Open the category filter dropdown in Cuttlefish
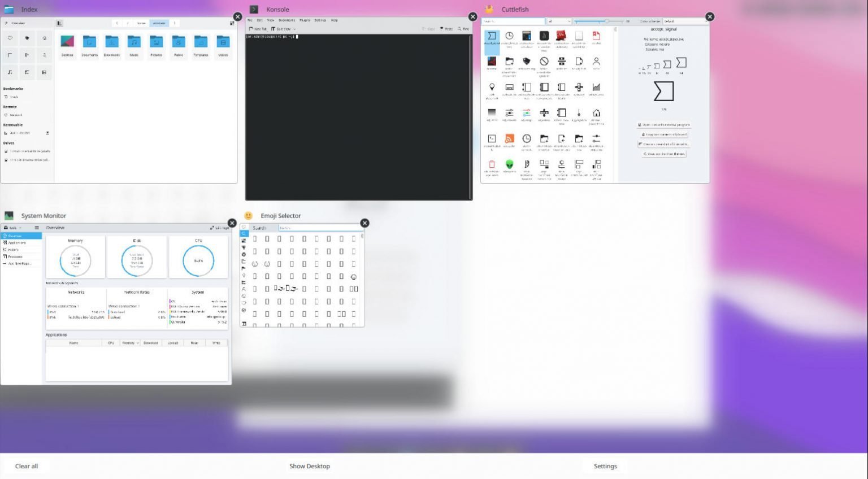This screenshot has height=479, width=868. click(x=559, y=21)
